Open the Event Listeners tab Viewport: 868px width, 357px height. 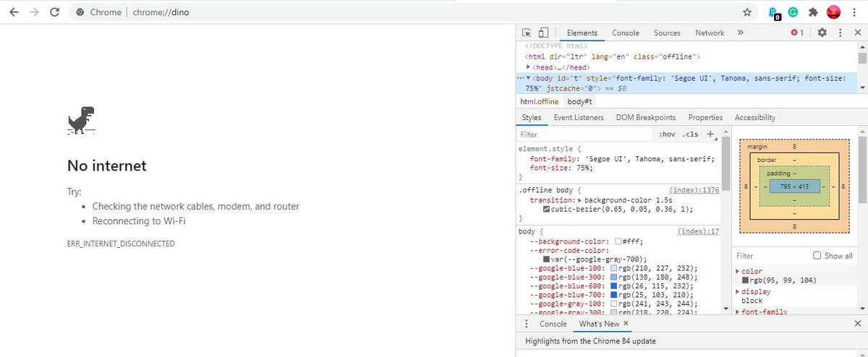pos(579,117)
